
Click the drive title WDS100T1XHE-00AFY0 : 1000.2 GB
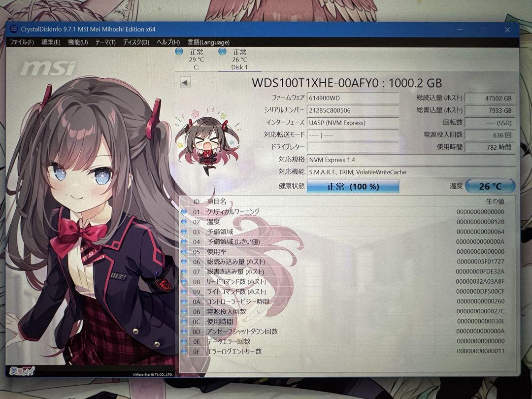click(x=347, y=83)
